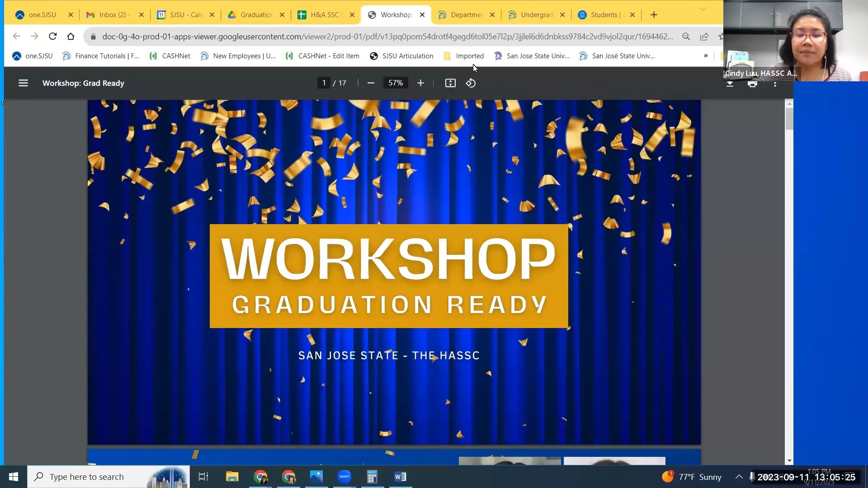Download the Grad Ready PDF
The width and height of the screenshot is (868, 488).
(730, 84)
